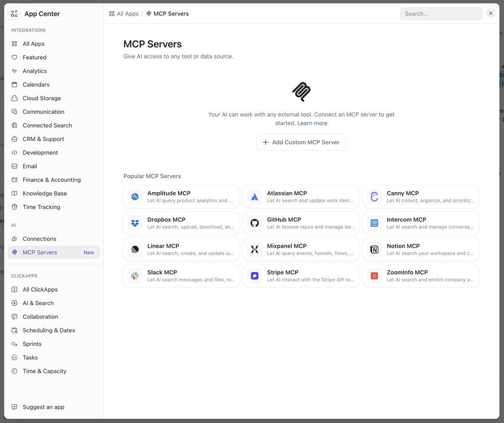
Task: Click the ZoomInfo MCP logo icon
Action: click(374, 276)
